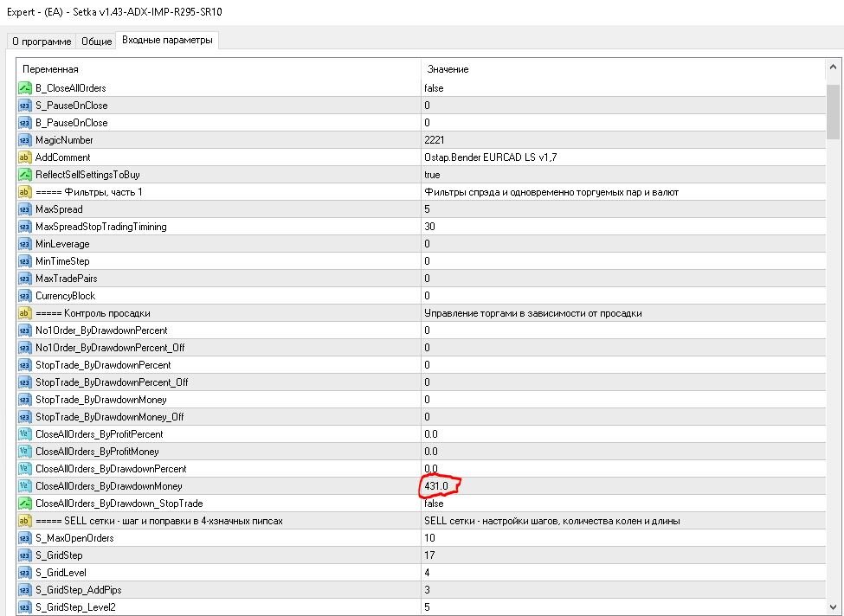This screenshot has height=616, width=844.
Task: Select the double-type icon beside CloseAllOrders_ByProfitPercent
Action: coord(25,434)
